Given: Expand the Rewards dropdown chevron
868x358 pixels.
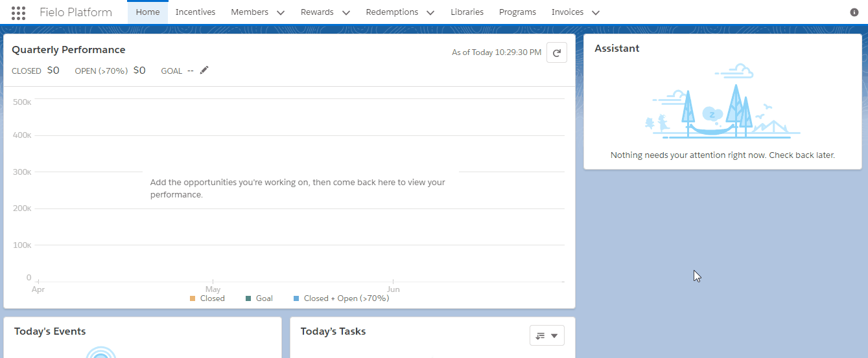Looking at the screenshot, I should pyautogui.click(x=346, y=12).
